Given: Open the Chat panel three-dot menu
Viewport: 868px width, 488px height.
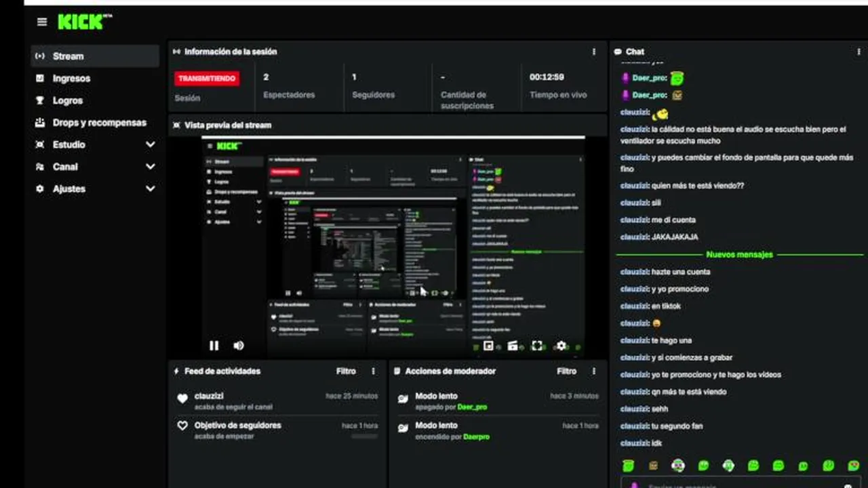Looking at the screenshot, I should (859, 52).
